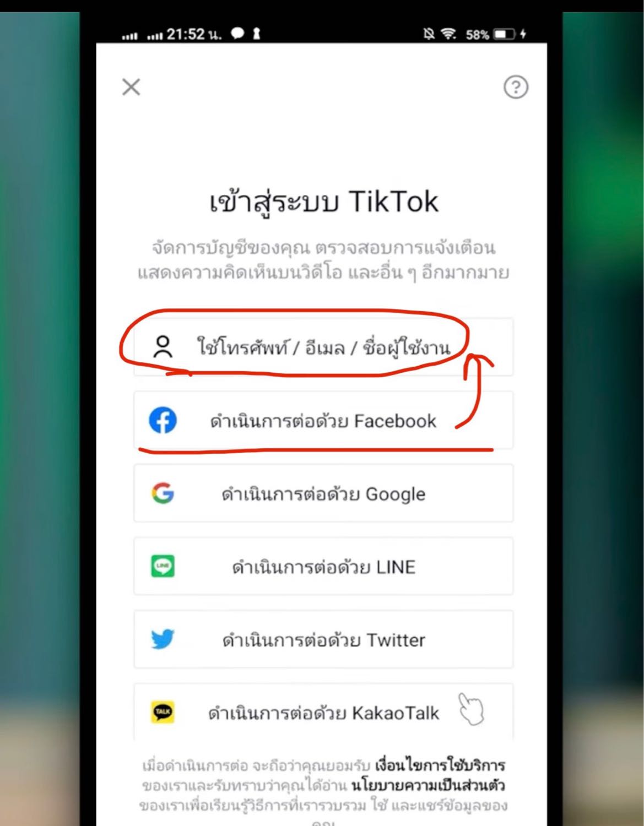
Task: Tap the person icon for phone login
Action: [x=163, y=347]
